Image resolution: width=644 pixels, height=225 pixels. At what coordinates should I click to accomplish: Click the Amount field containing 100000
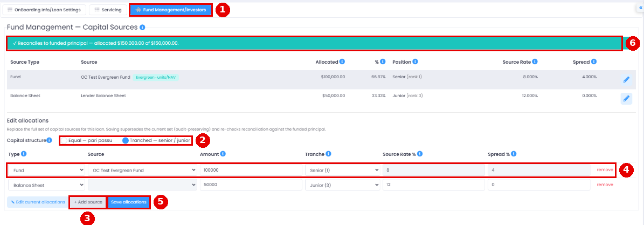coord(251,170)
